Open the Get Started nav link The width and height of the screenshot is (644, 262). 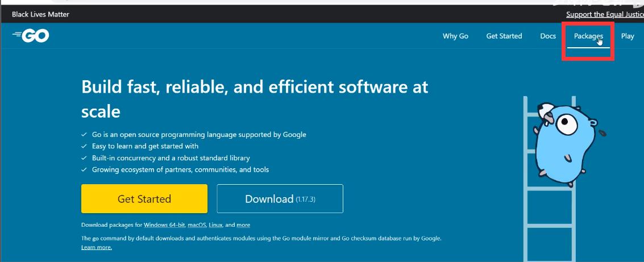point(504,36)
